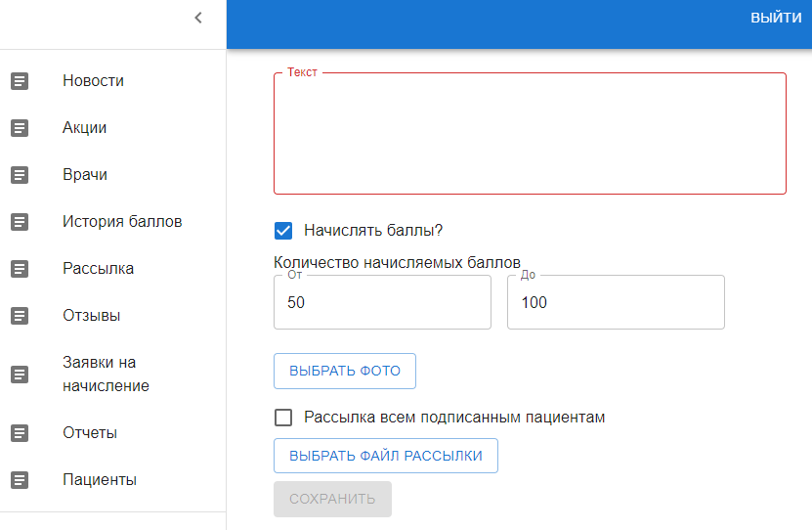Viewport: 812px width, 530px height.
Task: Click ВЫБРАТЬ ФАЙЛ РАССЫЛКИ button
Action: pos(386,456)
